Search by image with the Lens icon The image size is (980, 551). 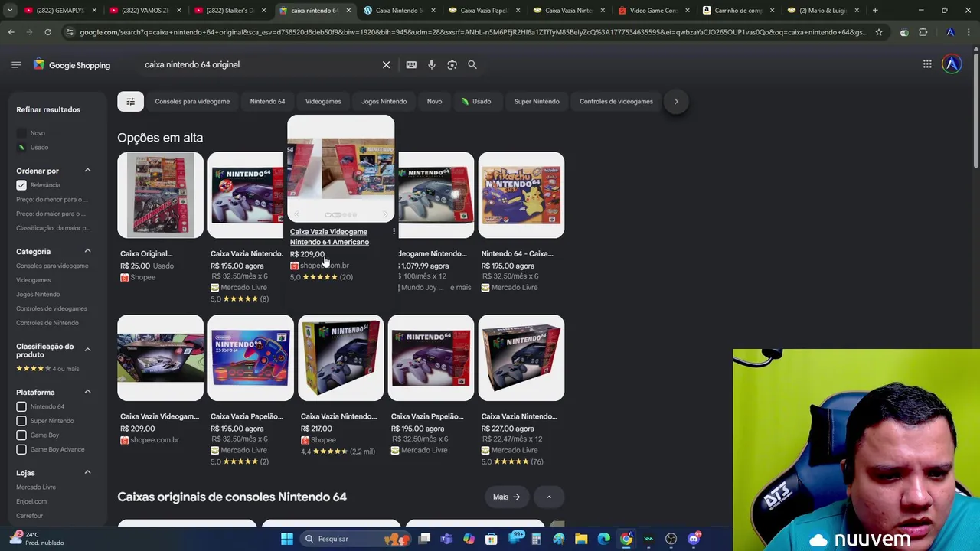(x=452, y=65)
